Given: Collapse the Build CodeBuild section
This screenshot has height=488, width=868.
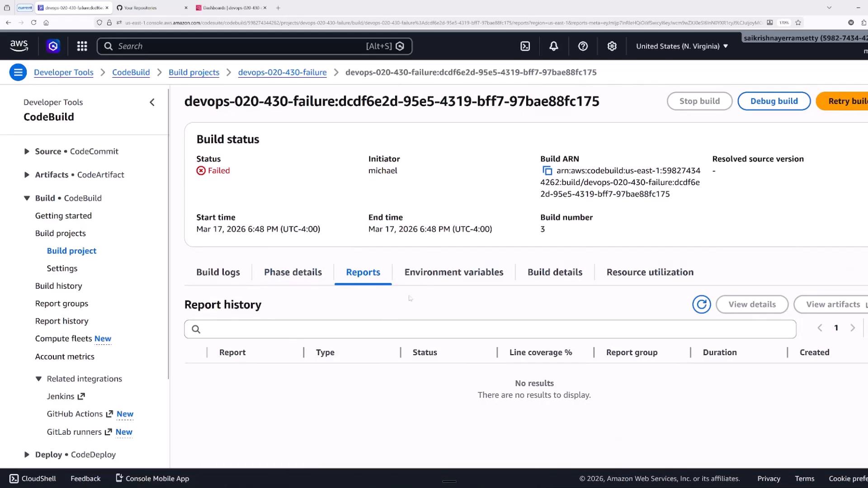Looking at the screenshot, I should pyautogui.click(x=27, y=198).
